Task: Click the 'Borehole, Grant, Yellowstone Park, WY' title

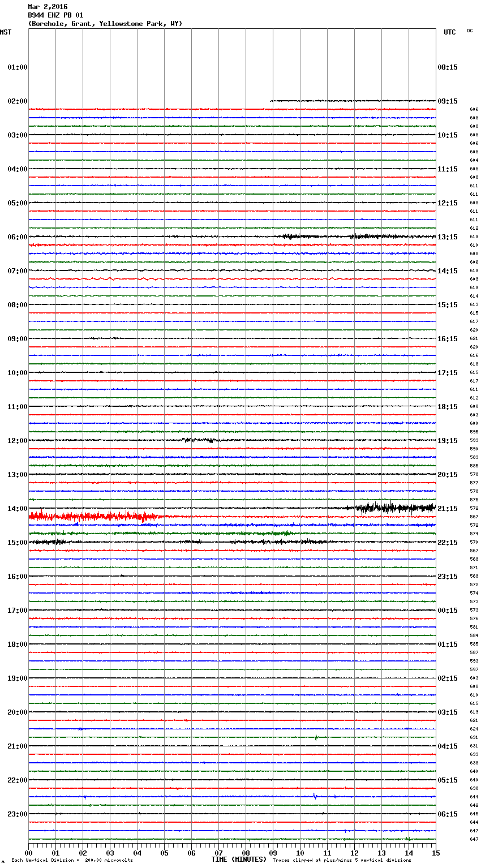Action: (x=105, y=24)
